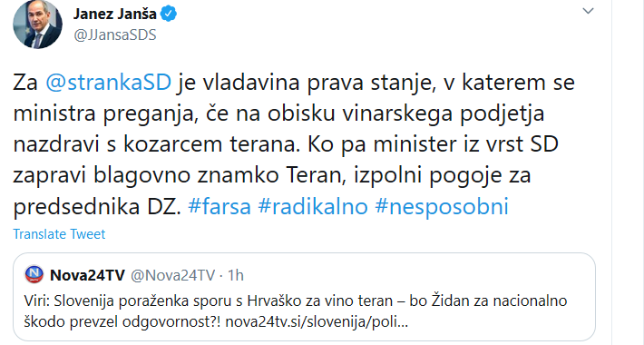644x345 pixels.
Task: Click the Janez Janša display name
Action: 114,14
